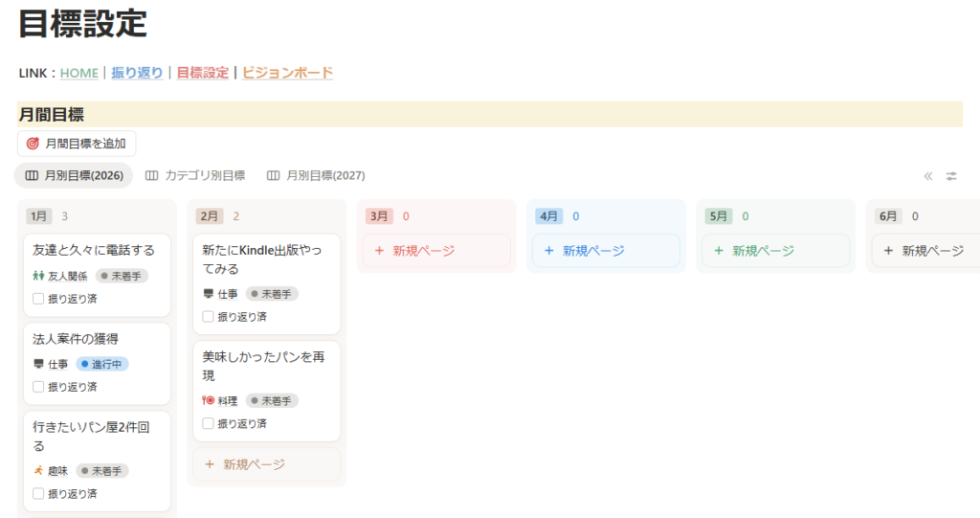This screenshot has height=518, width=980.
Task: Open 未着手 status on Kindle出版 card
Action: [272, 294]
